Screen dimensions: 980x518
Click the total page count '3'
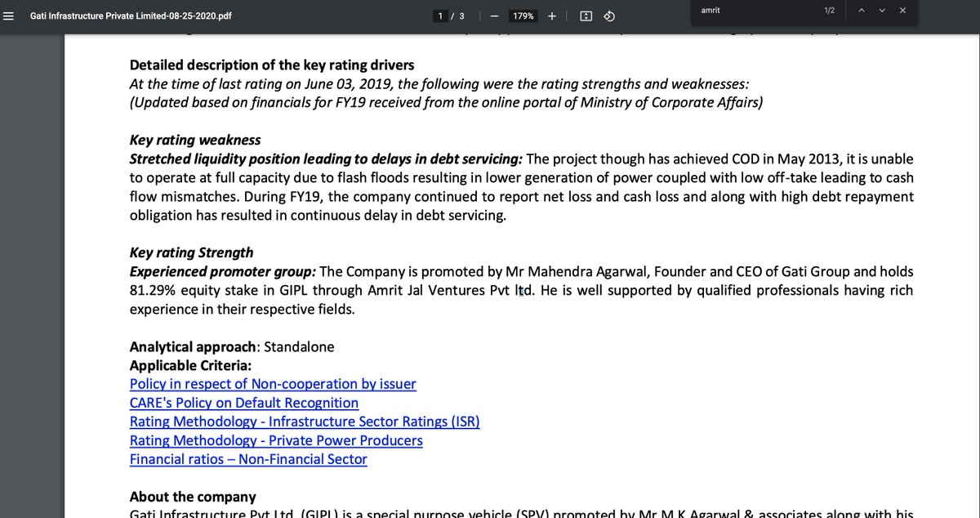point(462,16)
